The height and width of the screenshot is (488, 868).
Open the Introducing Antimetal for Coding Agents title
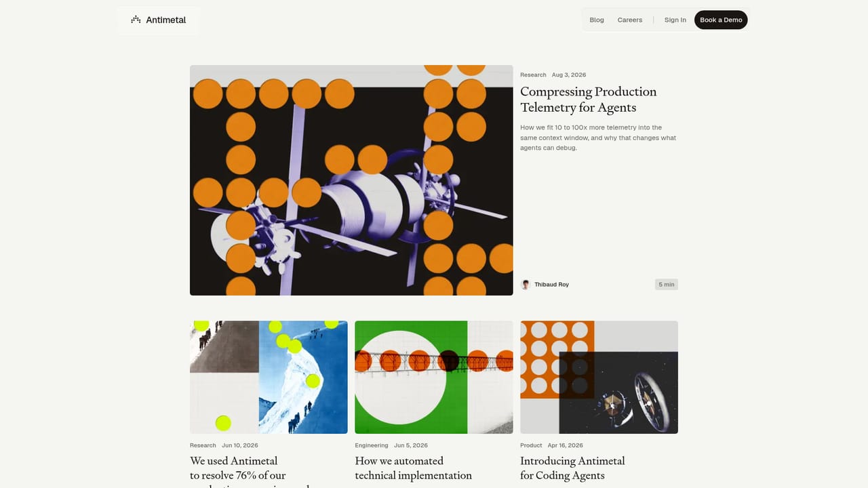coord(572,468)
